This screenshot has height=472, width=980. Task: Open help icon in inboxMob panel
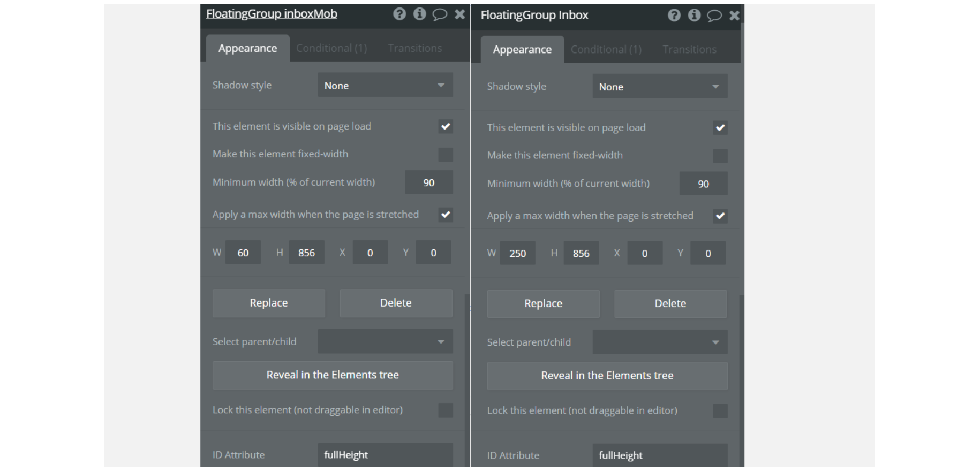pyautogui.click(x=399, y=14)
